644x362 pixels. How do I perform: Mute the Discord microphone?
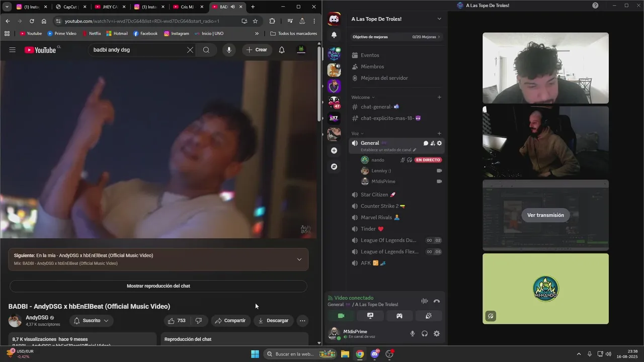coord(413,333)
